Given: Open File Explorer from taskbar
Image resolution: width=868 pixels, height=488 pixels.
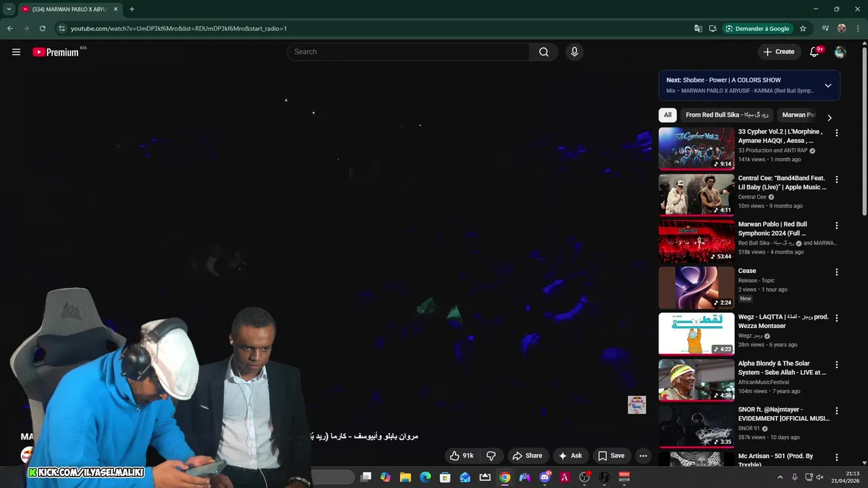Looking at the screenshot, I should pos(406,477).
